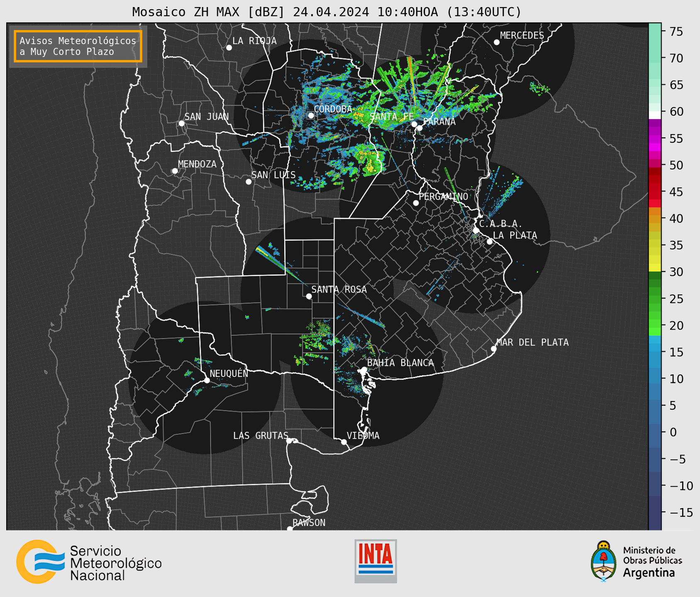700x597 pixels.
Task: Click the La Plata city marker
Action: (x=490, y=242)
